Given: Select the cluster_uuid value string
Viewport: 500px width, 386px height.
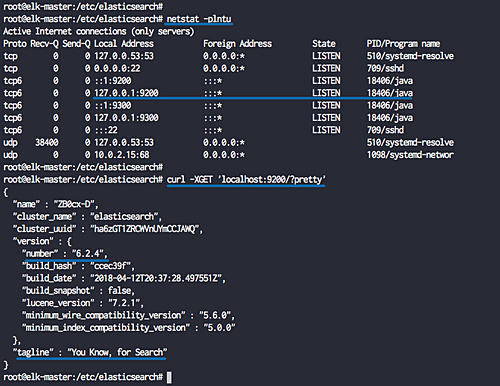Looking at the screenshot, I should pos(145,229).
